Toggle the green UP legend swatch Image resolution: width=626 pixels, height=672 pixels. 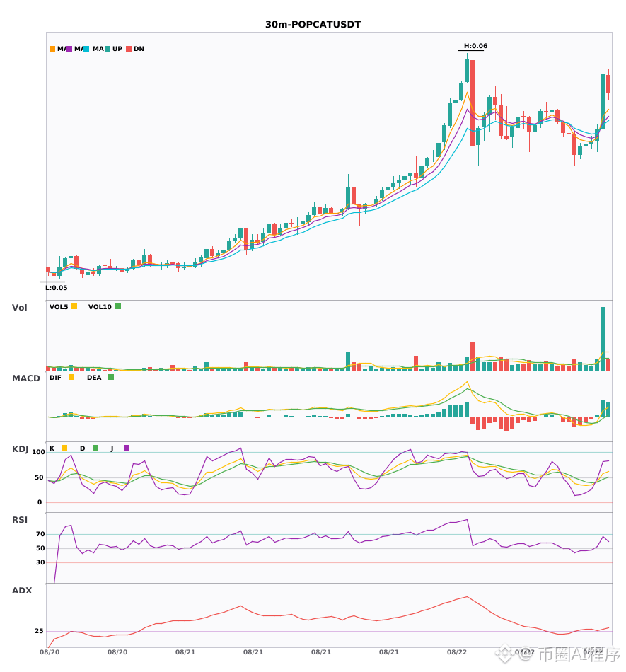coord(108,49)
